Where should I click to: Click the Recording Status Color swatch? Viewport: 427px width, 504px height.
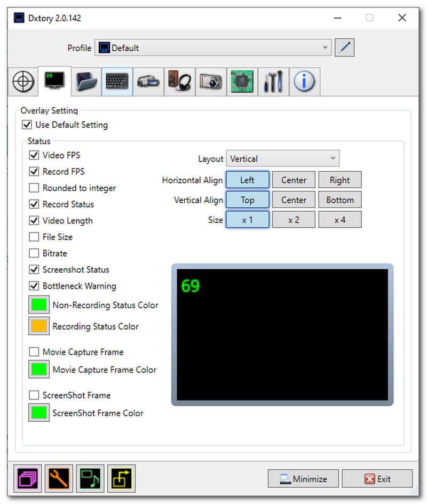pos(38,327)
